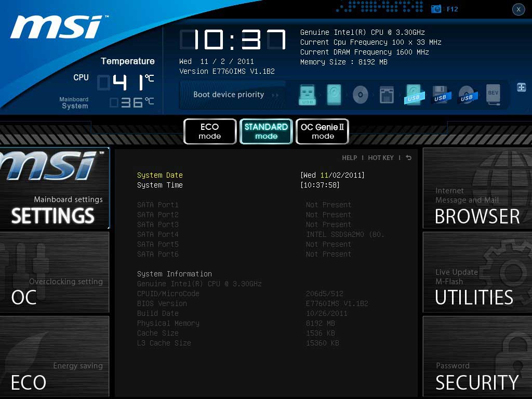Click the Version E7760IMS header text
Image resolution: width=532 pixels, height=399 pixels.
227,71
